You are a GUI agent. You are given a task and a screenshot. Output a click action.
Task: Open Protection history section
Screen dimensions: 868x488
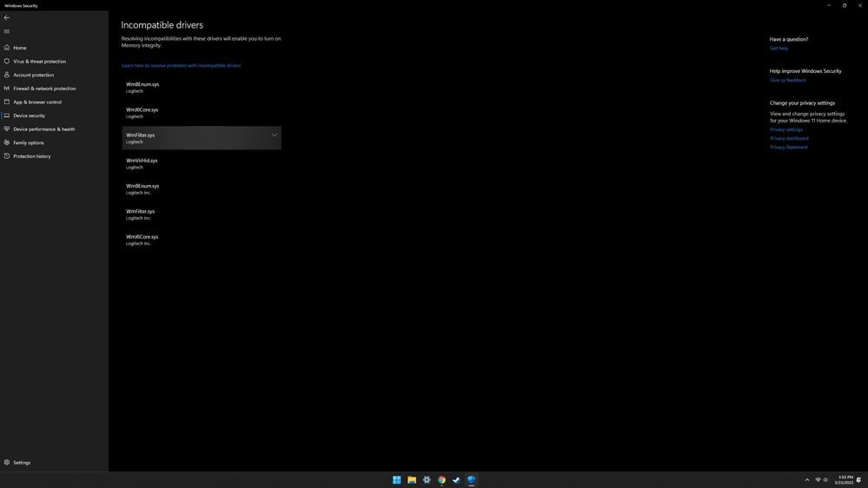pyautogui.click(x=54, y=156)
